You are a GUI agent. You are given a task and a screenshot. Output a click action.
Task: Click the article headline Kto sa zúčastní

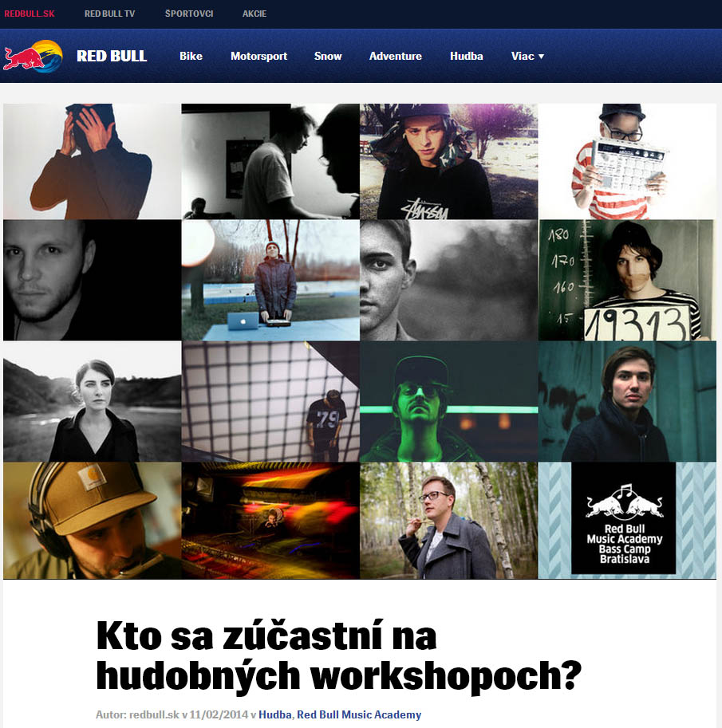click(x=338, y=655)
